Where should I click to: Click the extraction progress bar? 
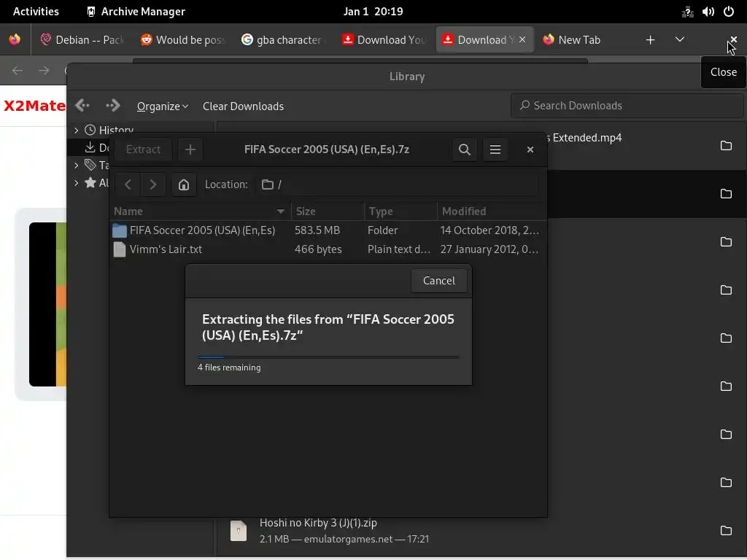[x=328, y=357]
